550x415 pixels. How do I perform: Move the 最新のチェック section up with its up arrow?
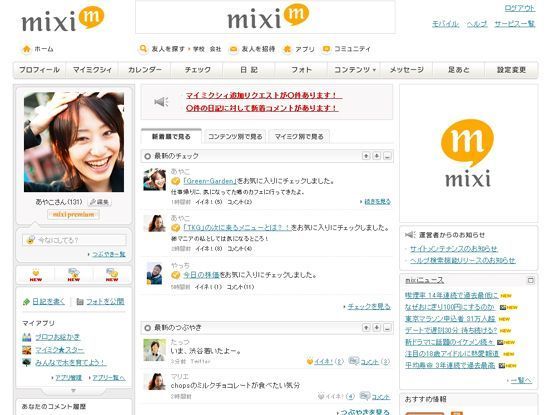[x=366, y=156]
